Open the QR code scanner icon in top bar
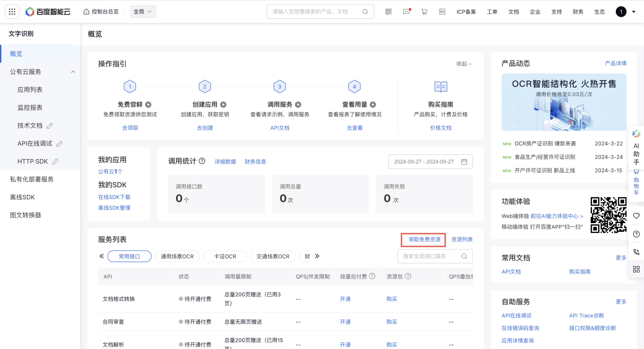 click(x=388, y=12)
